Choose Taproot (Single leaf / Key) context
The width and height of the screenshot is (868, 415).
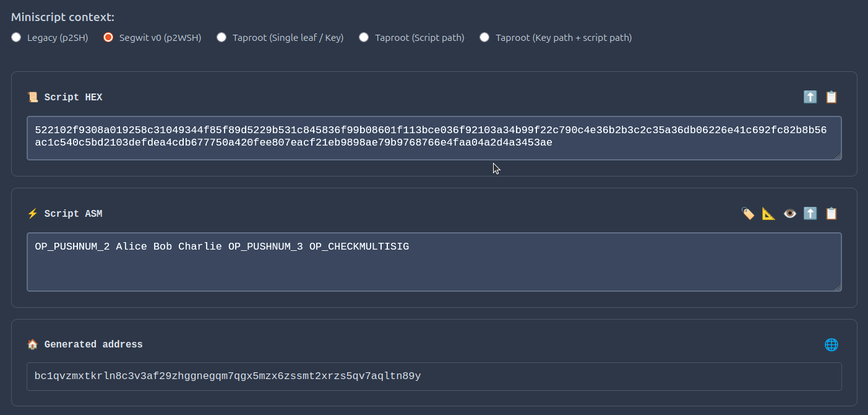(x=221, y=38)
